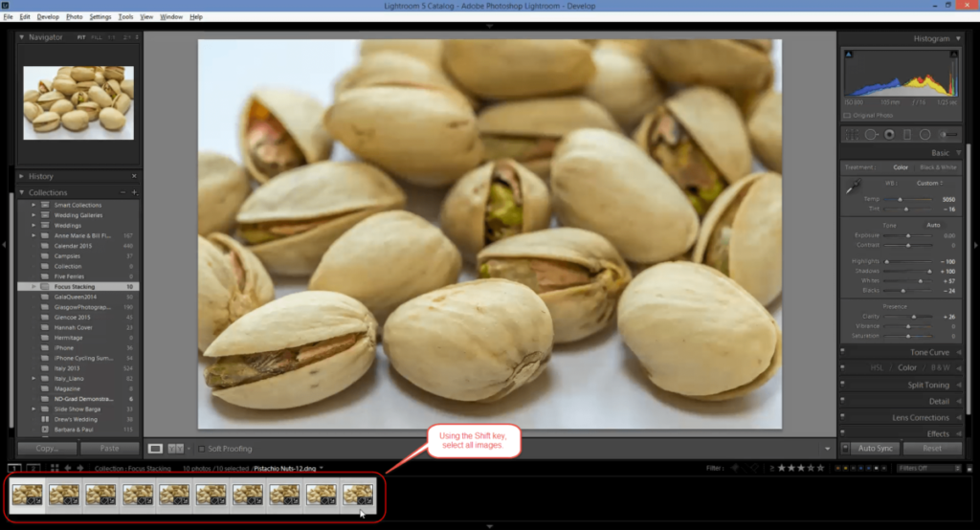The height and width of the screenshot is (530, 980).
Task: Select the Adjustment Brush tool
Action: pos(948,134)
